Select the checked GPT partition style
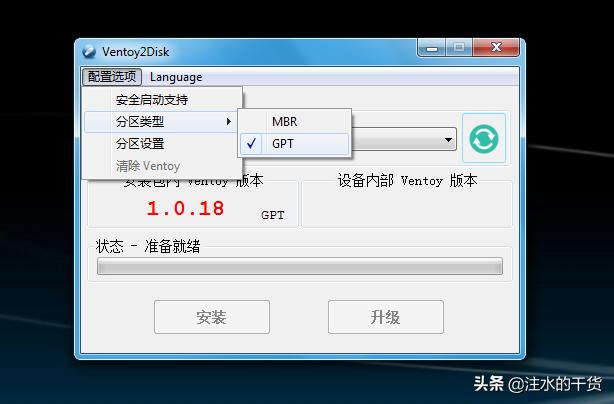The width and height of the screenshot is (614, 404). point(294,144)
